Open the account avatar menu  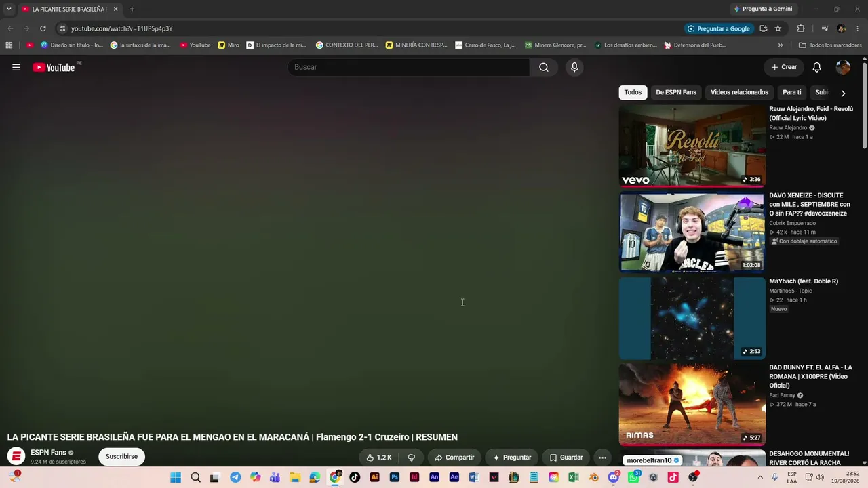843,67
